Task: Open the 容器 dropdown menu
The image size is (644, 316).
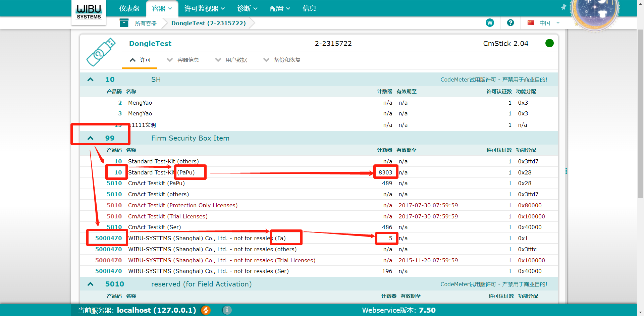Action: (x=162, y=8)
